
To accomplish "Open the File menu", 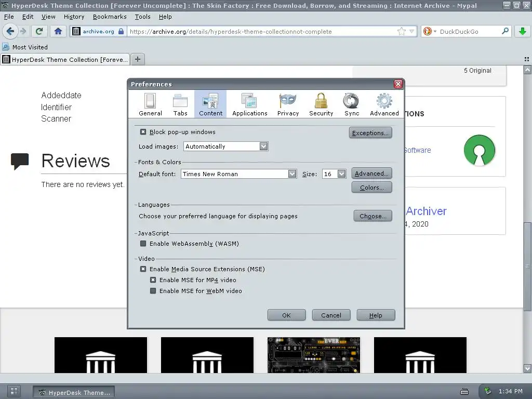I will 9,17.
